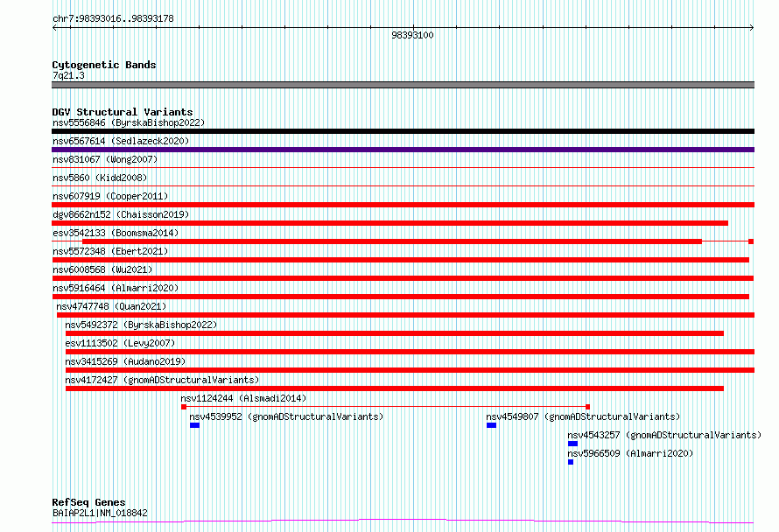Open variant nsv4539952 (gnomADStructuralVariants)
Image resolution: width=779 pixels, height=532 pixels.
pyautogui.click(x=286, y=416)
